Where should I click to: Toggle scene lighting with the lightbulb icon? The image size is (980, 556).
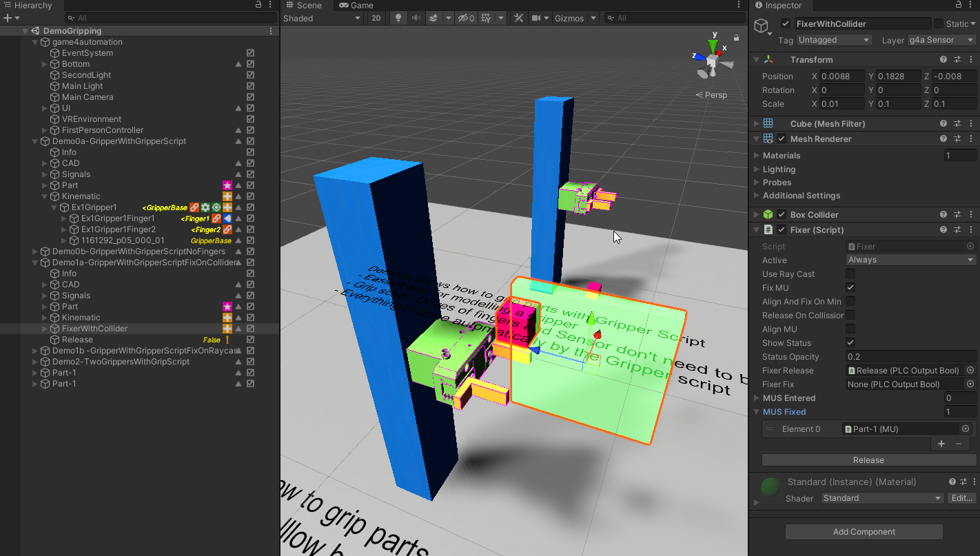tap(398, 19)
